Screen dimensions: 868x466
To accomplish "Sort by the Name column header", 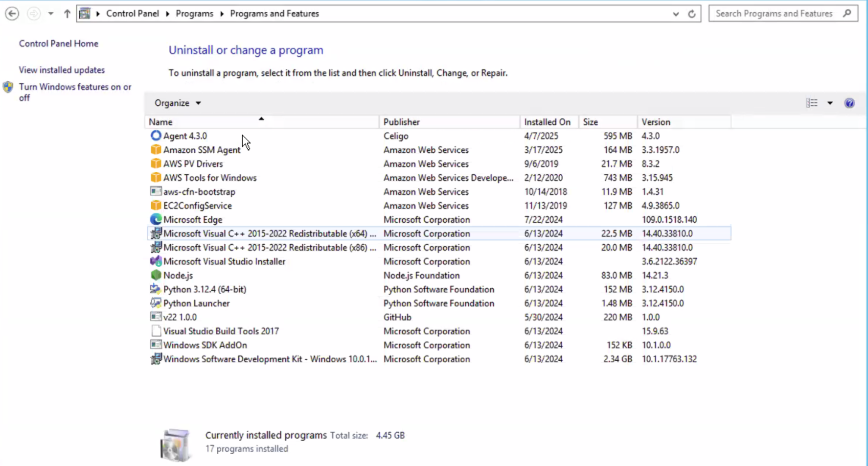I will [262, 122].
